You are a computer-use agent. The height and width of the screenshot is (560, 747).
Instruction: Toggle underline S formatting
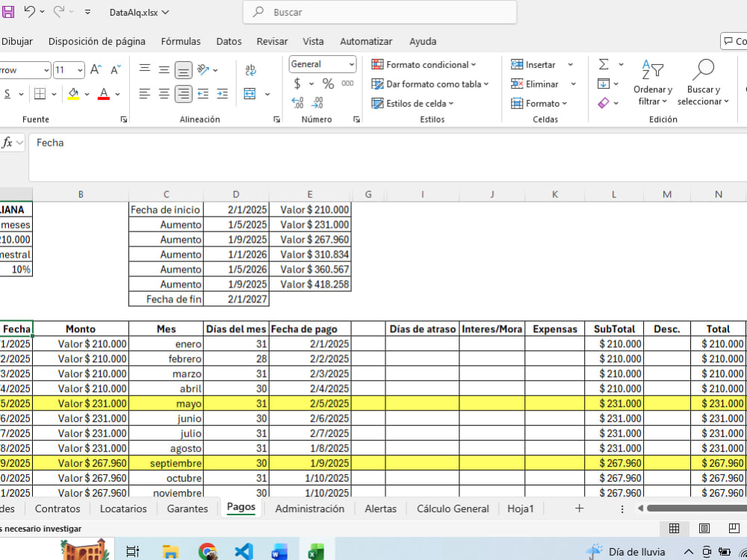click(x=7, y=94)
